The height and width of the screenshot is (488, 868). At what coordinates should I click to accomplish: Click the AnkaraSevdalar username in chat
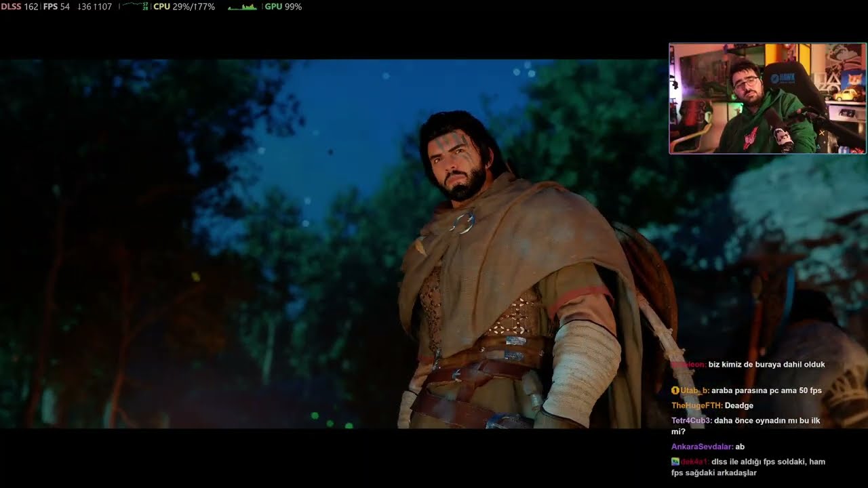[703, 447]
